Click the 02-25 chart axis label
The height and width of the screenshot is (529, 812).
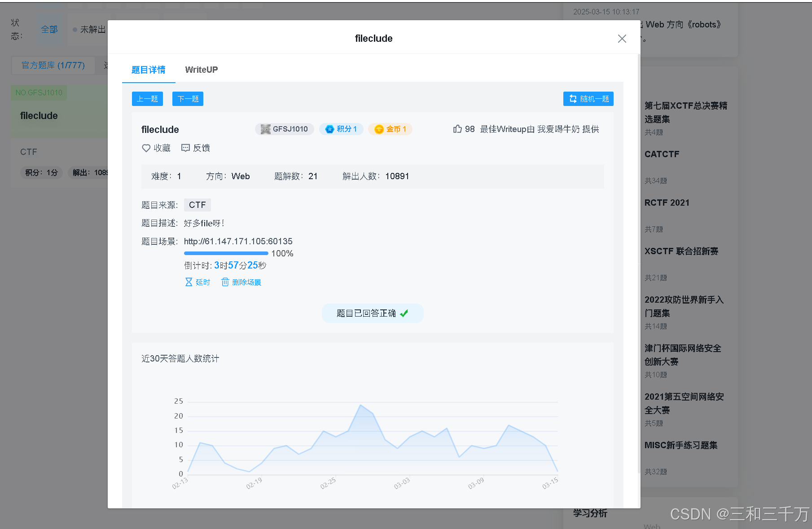coord(328,483)
